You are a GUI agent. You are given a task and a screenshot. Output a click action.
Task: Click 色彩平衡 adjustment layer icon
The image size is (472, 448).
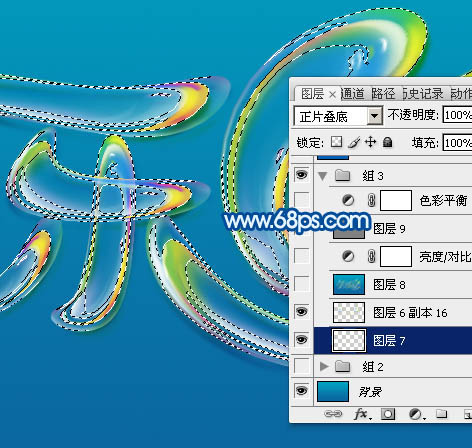pyautogui.click(x=348, y=200)
